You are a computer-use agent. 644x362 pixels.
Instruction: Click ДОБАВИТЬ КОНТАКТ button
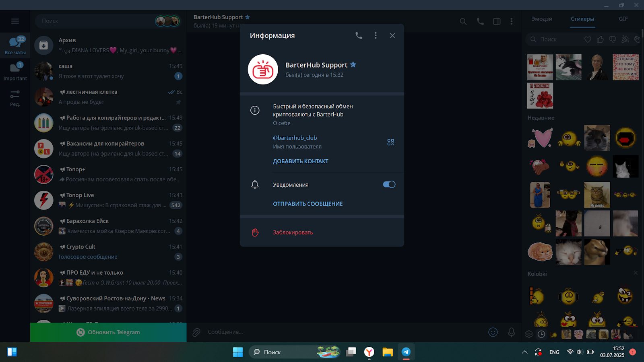(301, 161)
